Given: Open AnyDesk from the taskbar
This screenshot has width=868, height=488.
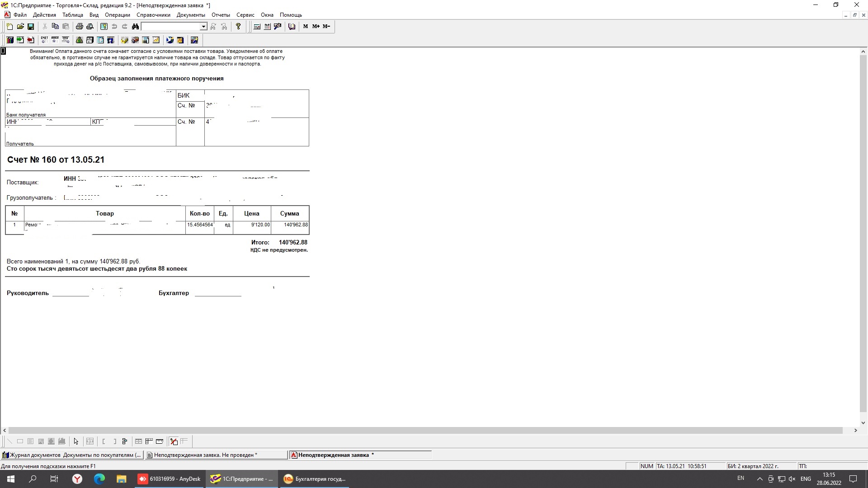Looking at the screenshot, I should 170,479.
